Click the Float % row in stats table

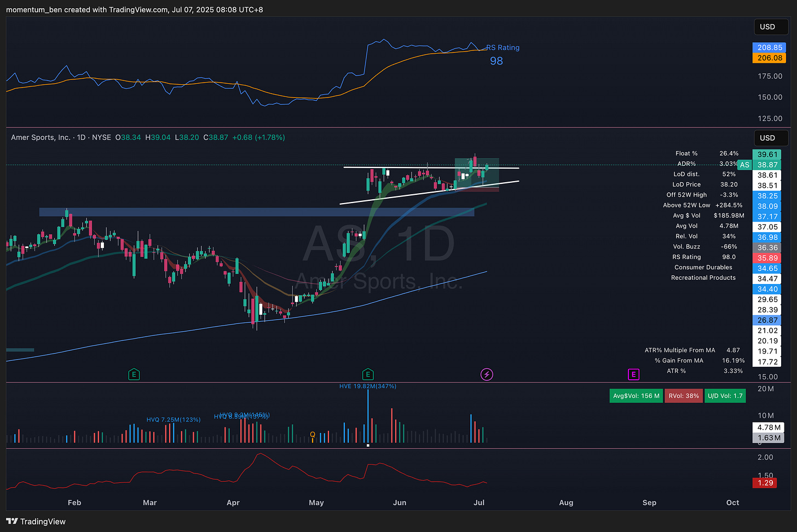tap(707, 154)
